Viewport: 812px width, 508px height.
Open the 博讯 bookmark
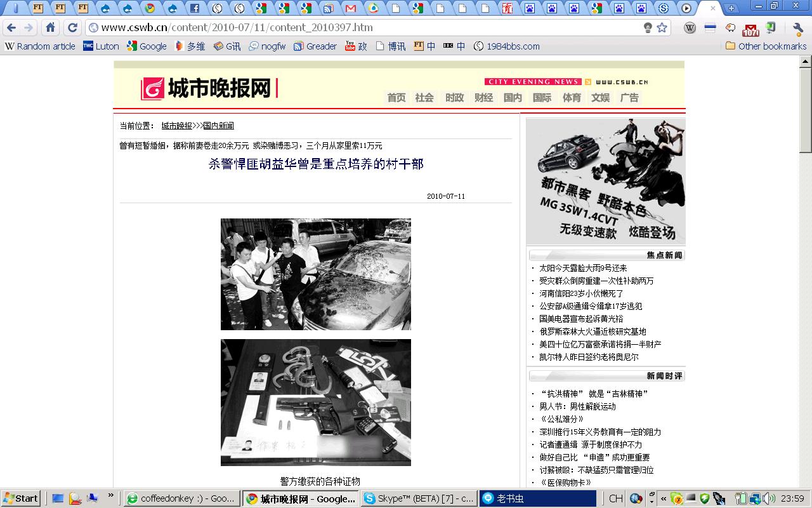(x=391, y=46)
